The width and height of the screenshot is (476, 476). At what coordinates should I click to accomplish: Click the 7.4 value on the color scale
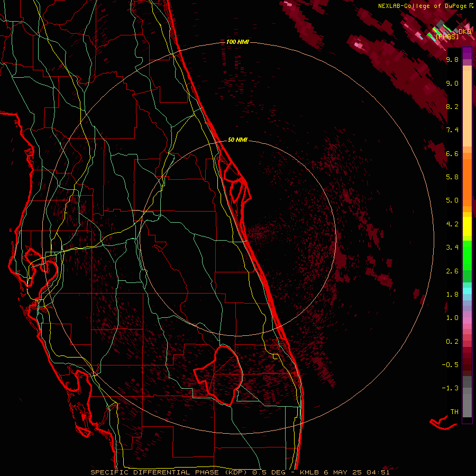coord(452,130)
